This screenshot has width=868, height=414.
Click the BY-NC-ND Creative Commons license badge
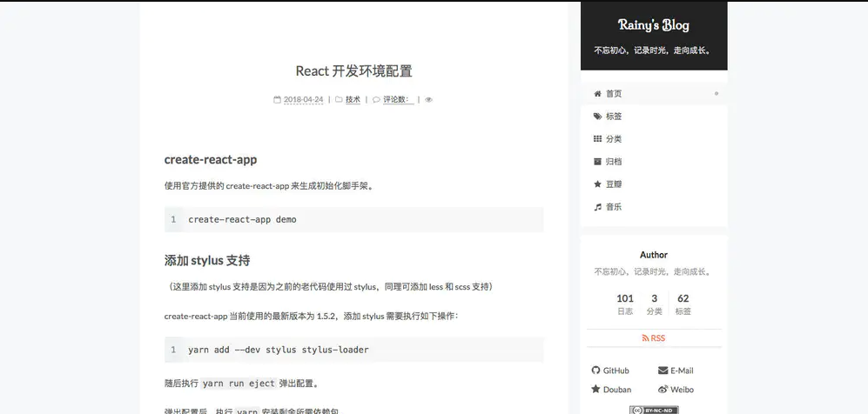click(x=653, y=410)
